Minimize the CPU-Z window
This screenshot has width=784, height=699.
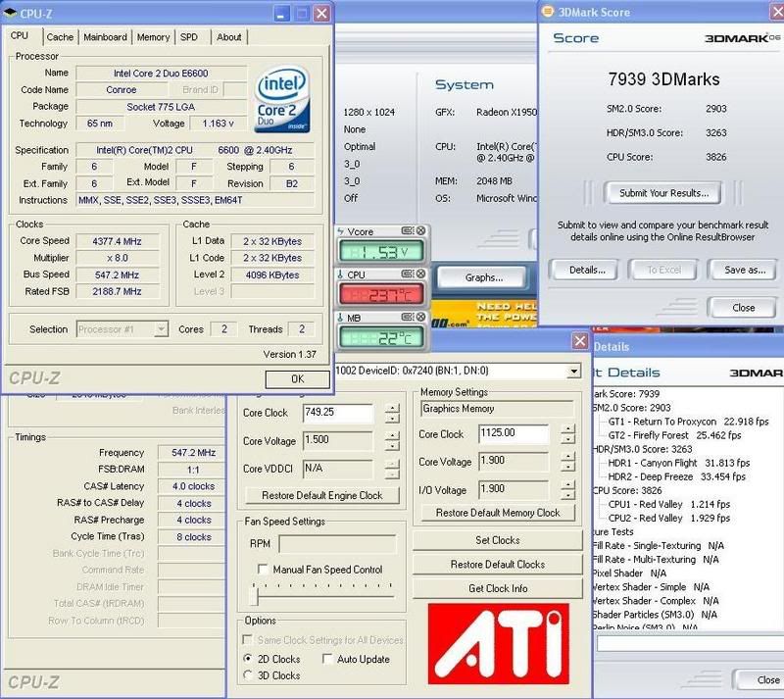tap(281, 14)
